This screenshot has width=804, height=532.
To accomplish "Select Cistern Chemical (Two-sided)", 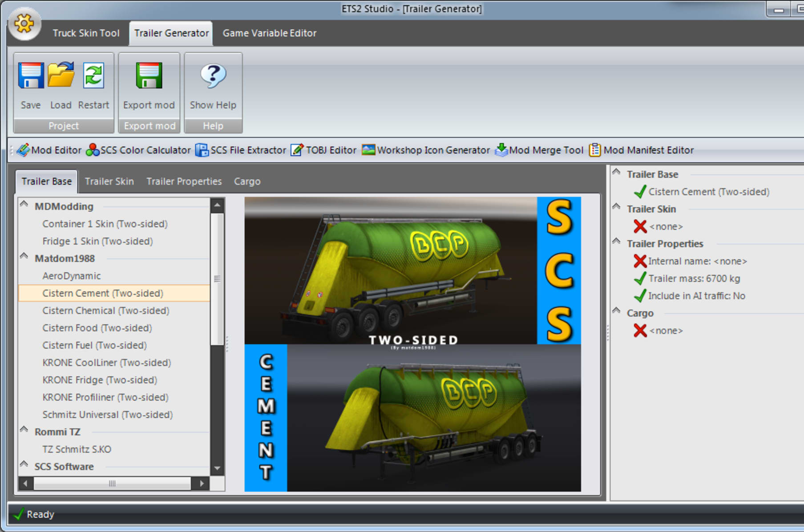I will click(106, 310).
